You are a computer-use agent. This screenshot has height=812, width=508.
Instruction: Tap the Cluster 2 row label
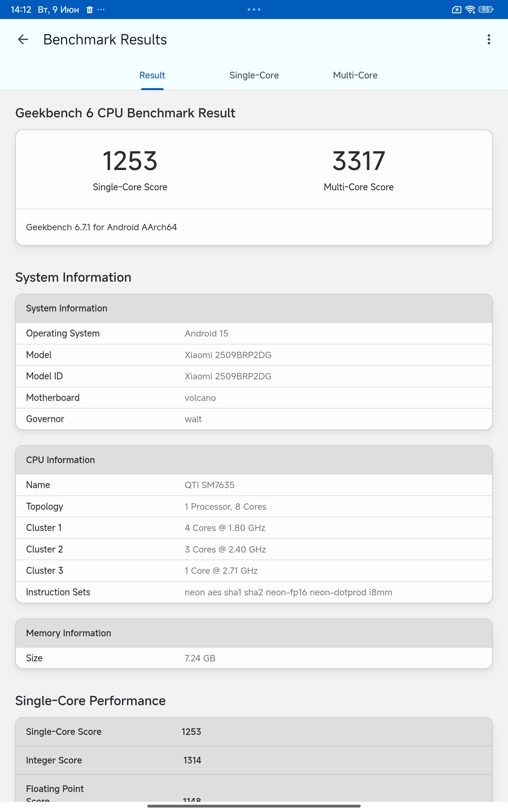click(x=45, y=549)
